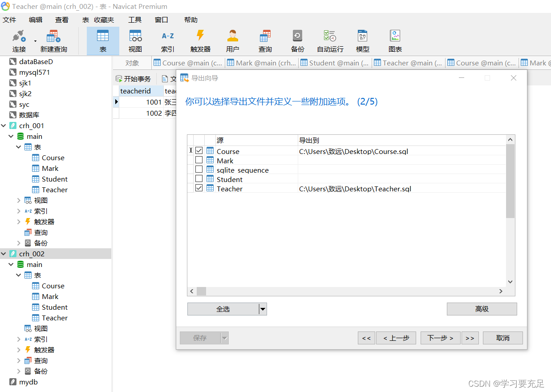Open the 图表 chart toolbar icon
This screenshot has height=392, width=551.
(x=395, y=41)
